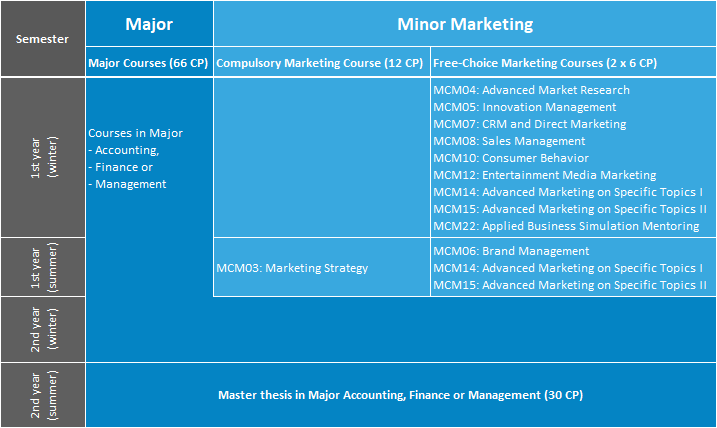Click the 1st year (summer) row label
717x428 pixels.
pyautogui.click(x=43, y=267)
